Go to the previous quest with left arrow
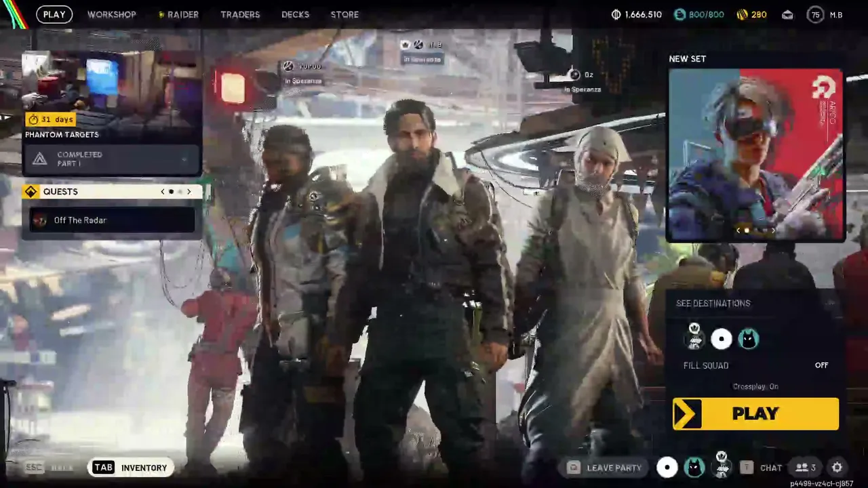Screen dimensions: 868x488 163,192
